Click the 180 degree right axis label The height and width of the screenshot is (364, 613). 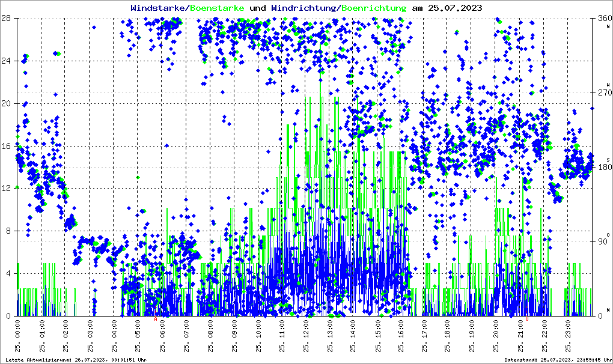pos(605,167)
